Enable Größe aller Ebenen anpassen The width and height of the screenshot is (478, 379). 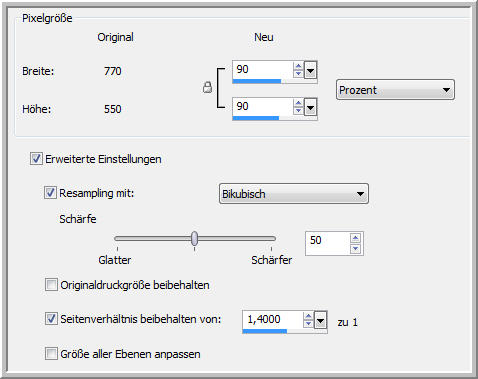pos(51,353)
